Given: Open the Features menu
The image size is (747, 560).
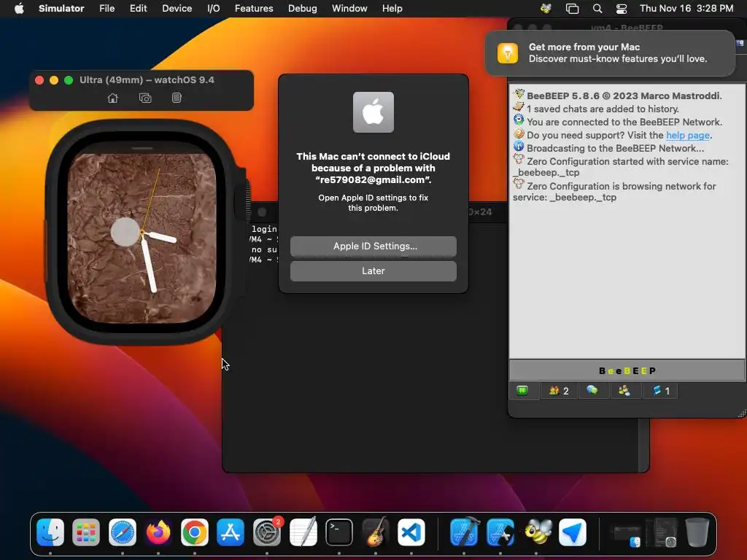Looking at the screenshot, I should [x=254, y=9].
